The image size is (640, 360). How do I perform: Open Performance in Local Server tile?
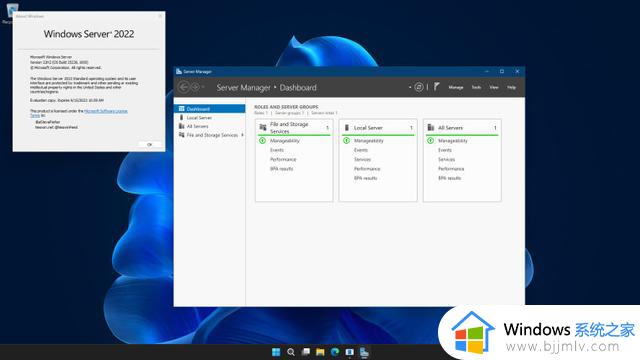click(x=367, y=169)
